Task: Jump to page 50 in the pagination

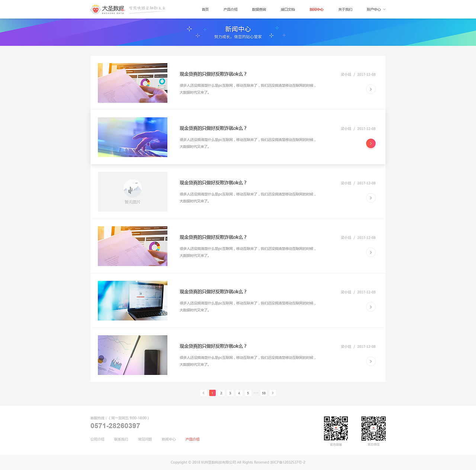Action: 264,393
